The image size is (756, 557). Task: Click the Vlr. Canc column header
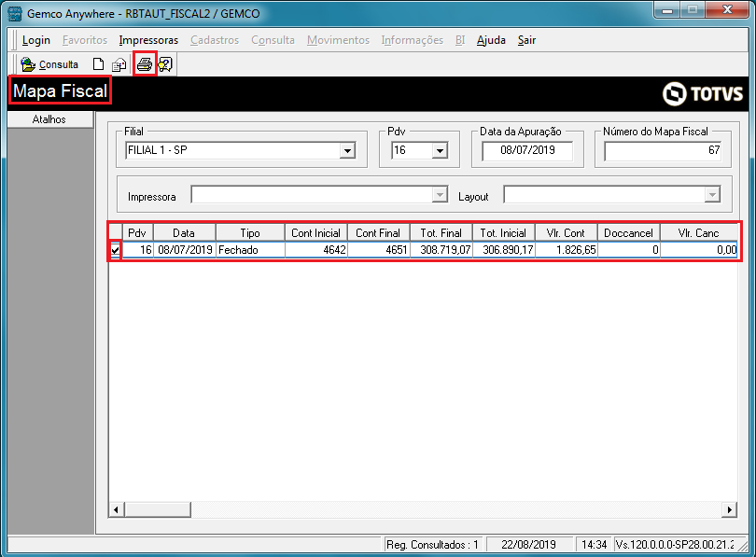[x=699, y=233]
